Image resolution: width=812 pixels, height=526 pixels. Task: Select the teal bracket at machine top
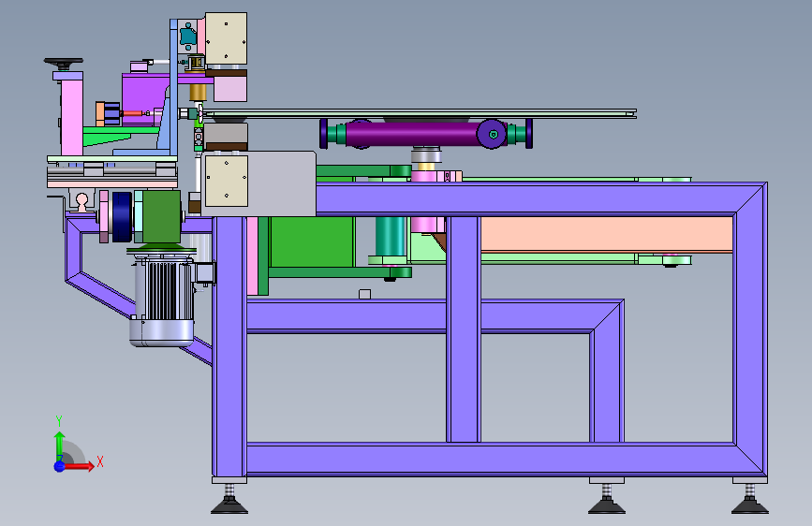click(188, 36)
